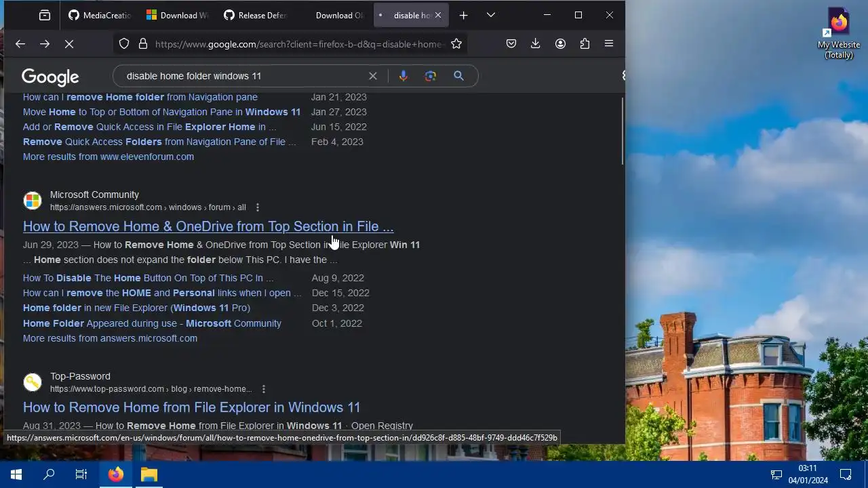
Task: Click the Top-Password site favicon
Action: click(33, 382)
